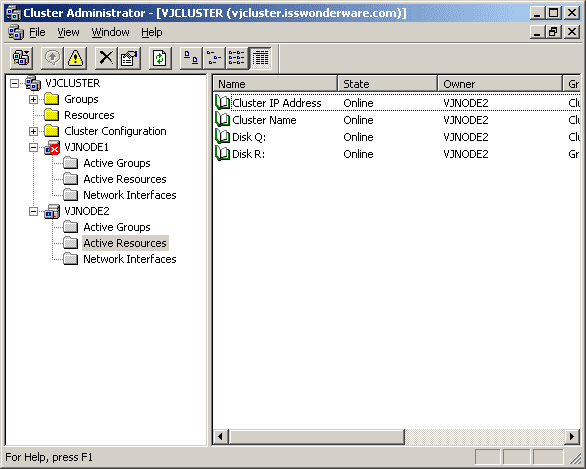
Task: Click the Disk R: resource icon
Action: pyautogui.click(x=222, y=154)
